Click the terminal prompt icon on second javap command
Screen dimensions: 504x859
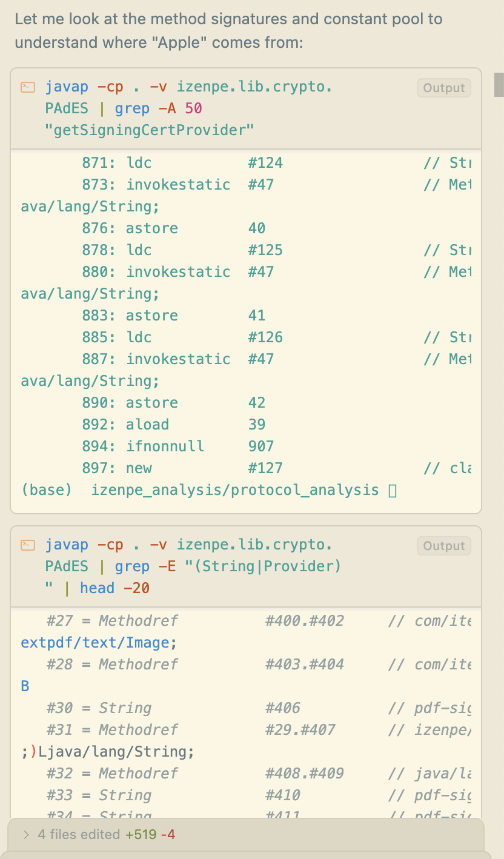tap(27, 545)
